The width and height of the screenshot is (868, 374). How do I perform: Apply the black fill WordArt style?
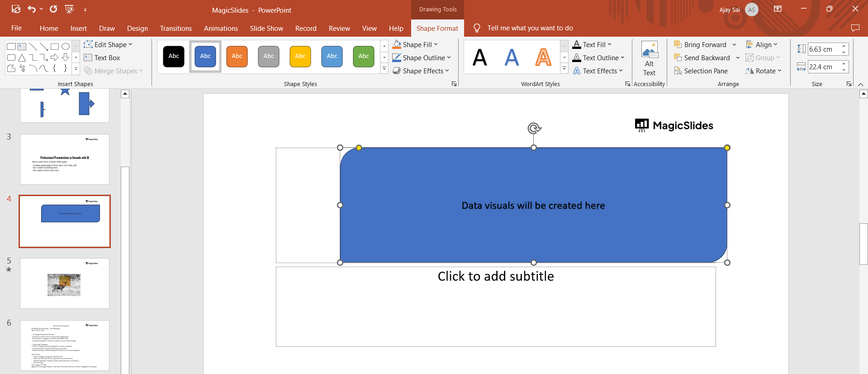tap(480, 57)
